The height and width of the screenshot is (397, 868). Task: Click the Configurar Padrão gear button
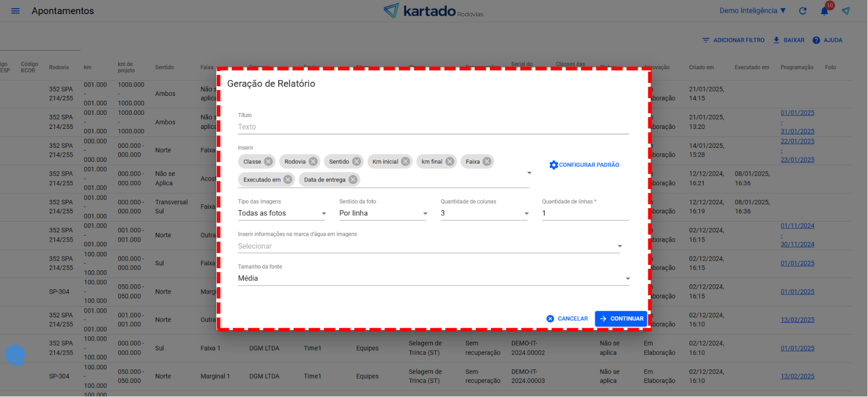coord(584,165)
